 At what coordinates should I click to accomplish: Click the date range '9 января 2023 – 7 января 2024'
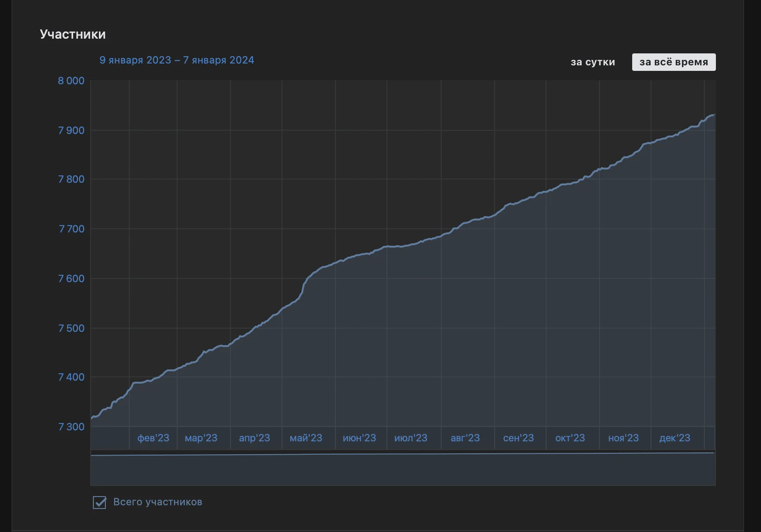coord(177,60)
